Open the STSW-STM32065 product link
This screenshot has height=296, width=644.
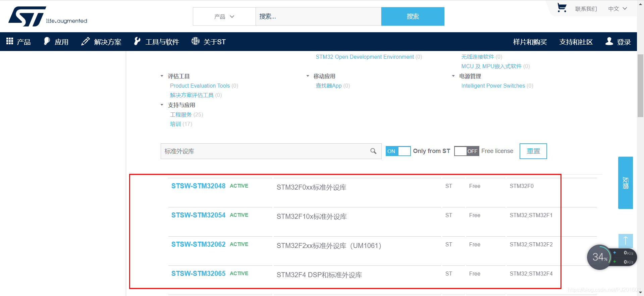198,274
